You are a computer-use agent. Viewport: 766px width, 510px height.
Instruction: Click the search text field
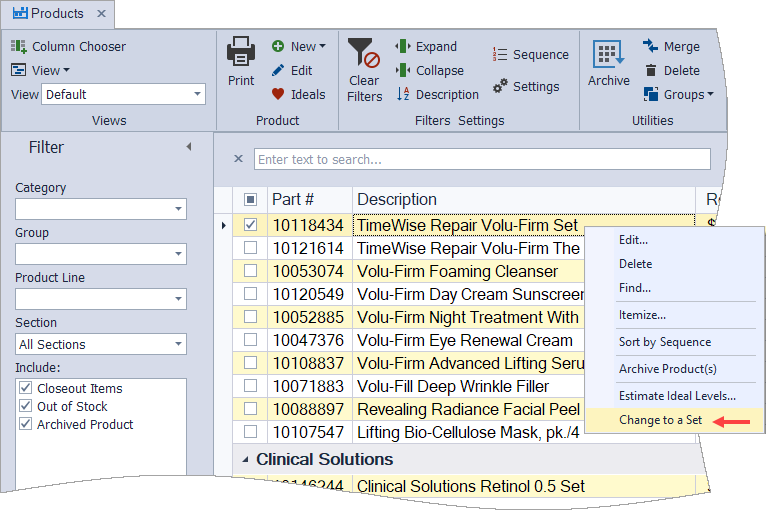coord(482,159)
